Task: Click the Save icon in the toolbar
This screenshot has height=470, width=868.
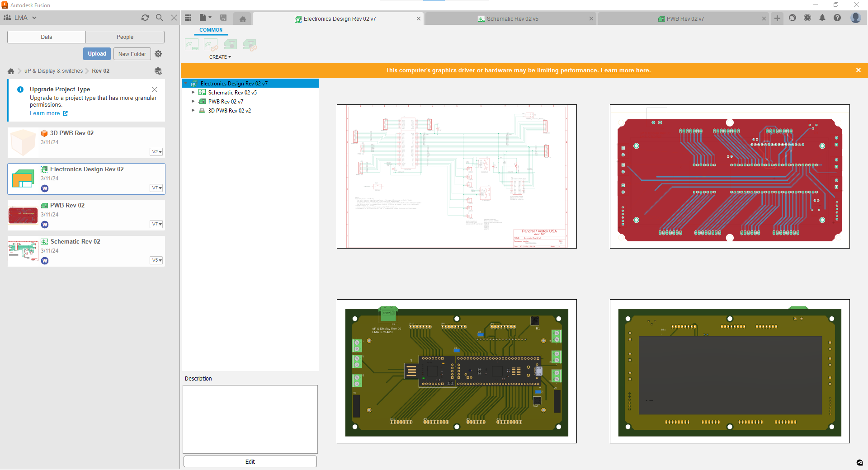Action: [x=223, y=18]
